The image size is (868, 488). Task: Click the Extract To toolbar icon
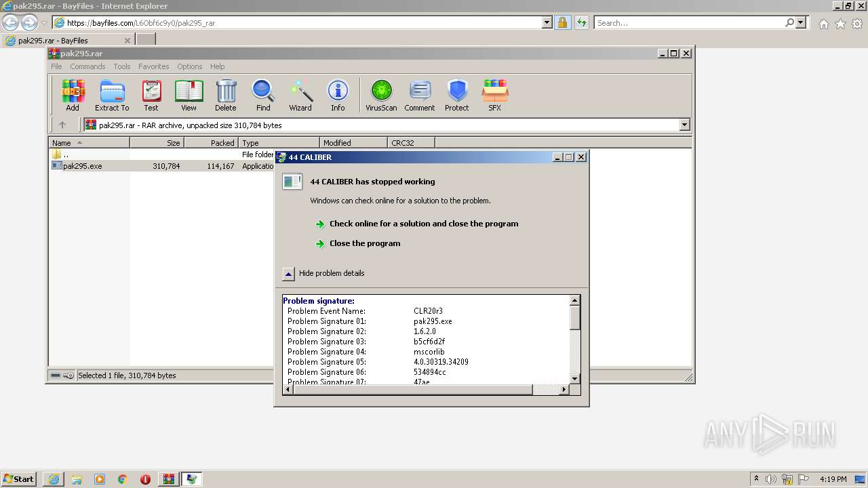coord(112,95)
